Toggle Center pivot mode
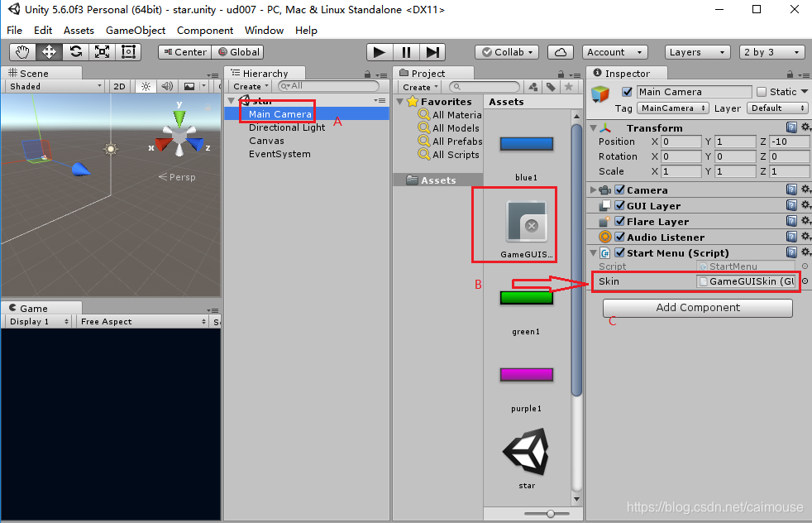 click(x=185, y=52)
